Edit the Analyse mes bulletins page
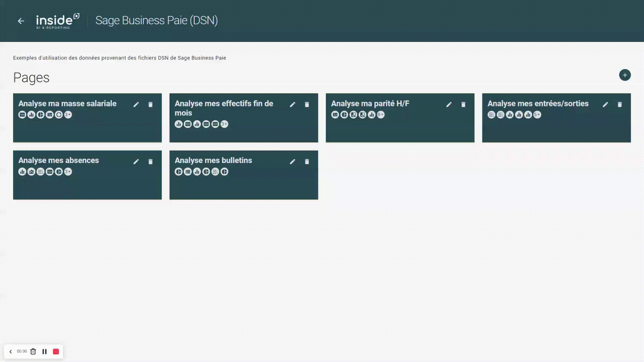This screenshot has width=644, height=362. (293, 162)
